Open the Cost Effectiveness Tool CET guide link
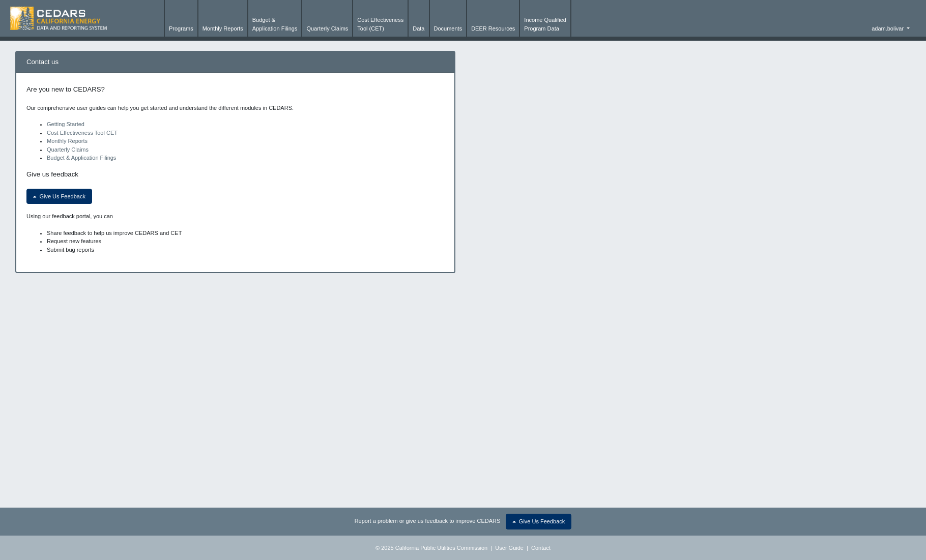 point(82,133)
